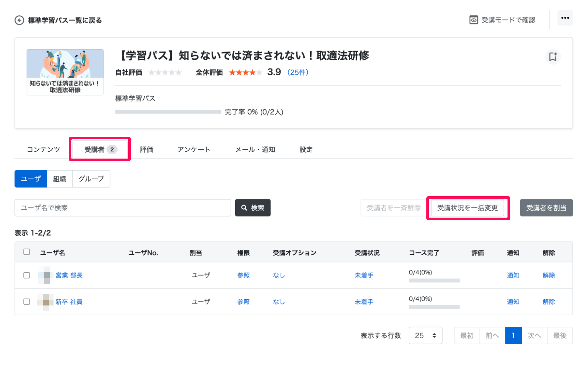The height and width of the screenshot is (370, 588).
Task: Click 参照 in 営業 部長 row
Action: pyautogui.click(x=244, y=275)
